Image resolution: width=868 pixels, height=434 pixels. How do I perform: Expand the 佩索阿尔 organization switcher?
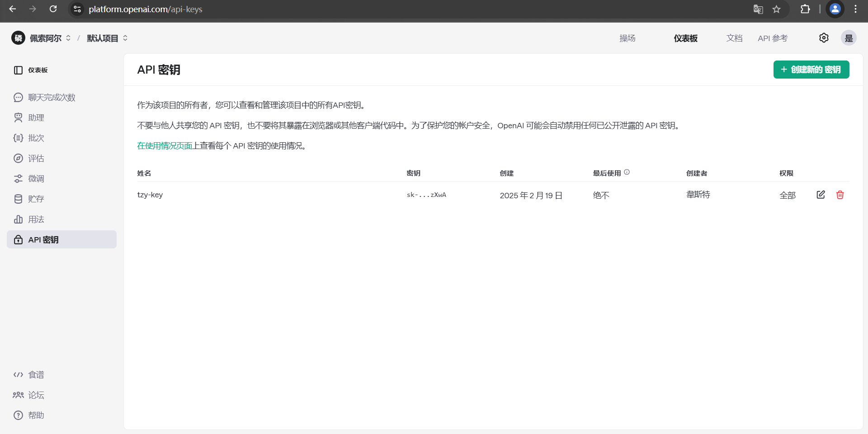[x=50, y=38]
